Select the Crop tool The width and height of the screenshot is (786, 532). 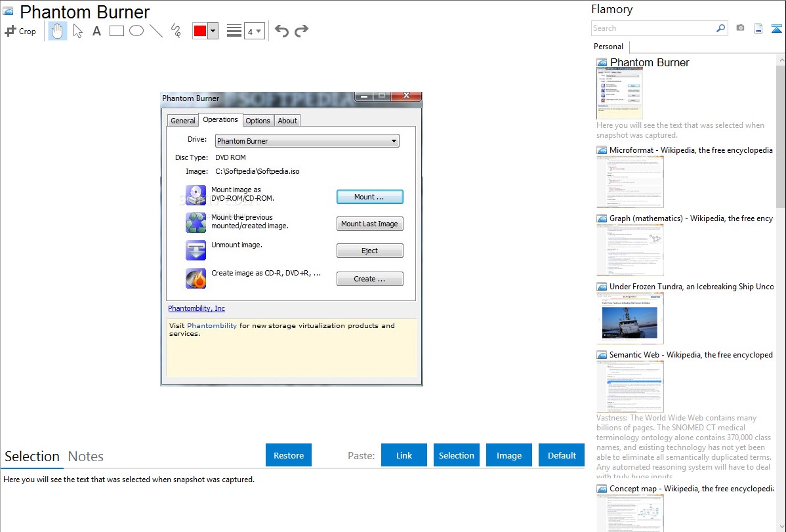click(x=20, y=31)
